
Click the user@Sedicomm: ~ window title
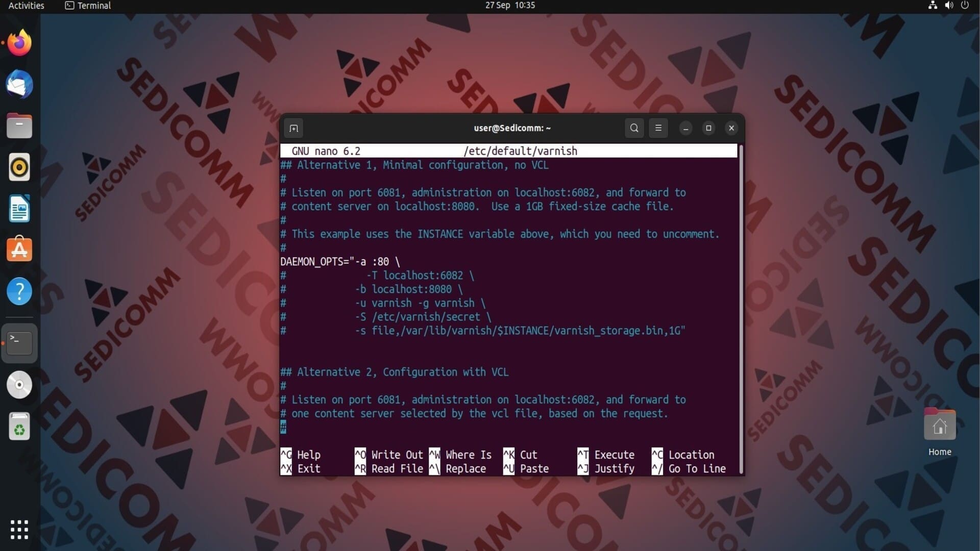tap(512, 128)
